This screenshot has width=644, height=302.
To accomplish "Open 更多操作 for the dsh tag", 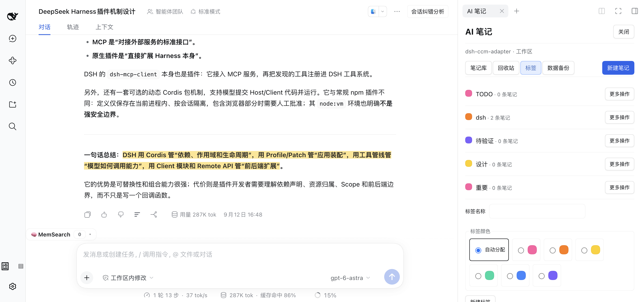I will [x=619, y=117].
